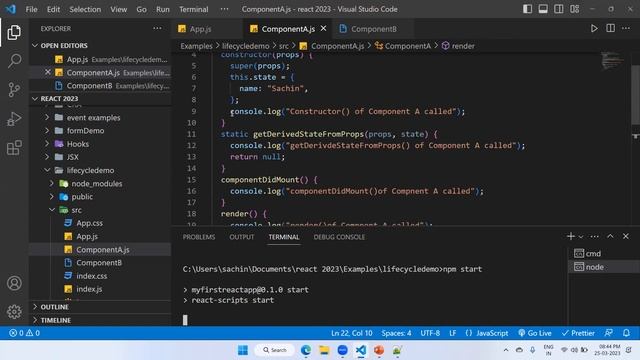Image resolution: width=640 pixels, height=360 pixels.
Task: Expand the Outline section
Action: (x=100, y=307)
